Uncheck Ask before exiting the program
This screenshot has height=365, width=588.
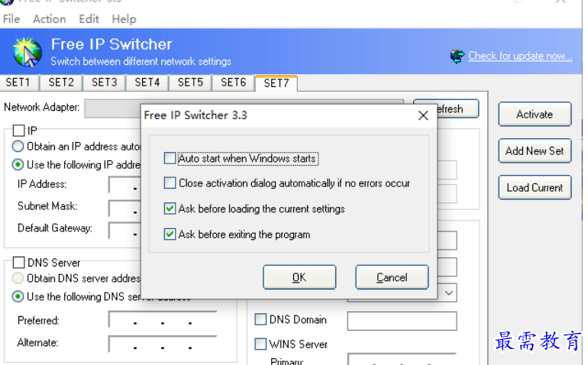pyautogui.click(x=170, y=234)
